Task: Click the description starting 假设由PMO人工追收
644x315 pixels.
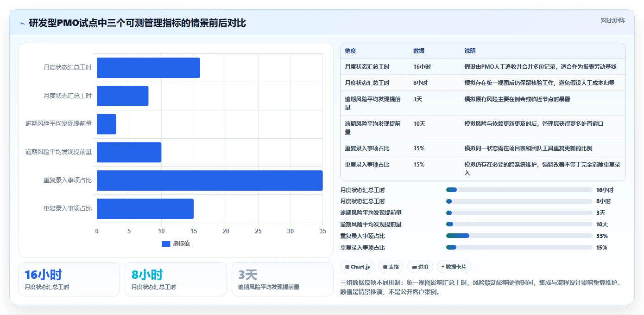Action: (541, 67)
